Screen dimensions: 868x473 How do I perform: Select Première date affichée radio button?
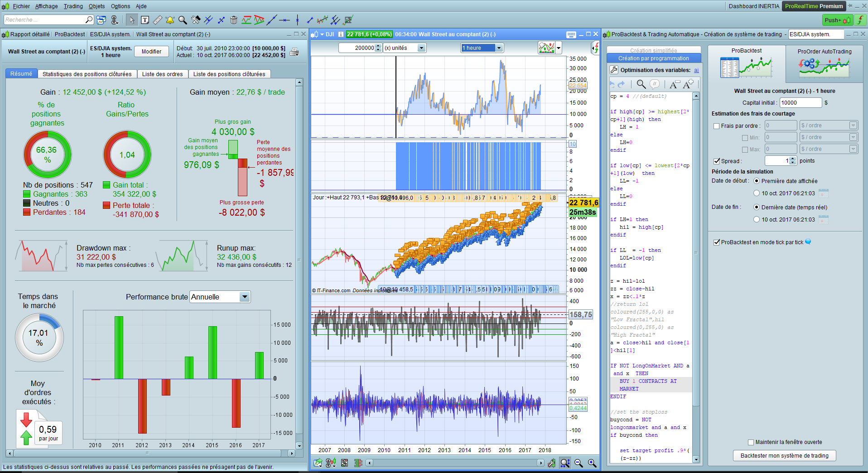(x=757, y=181)
